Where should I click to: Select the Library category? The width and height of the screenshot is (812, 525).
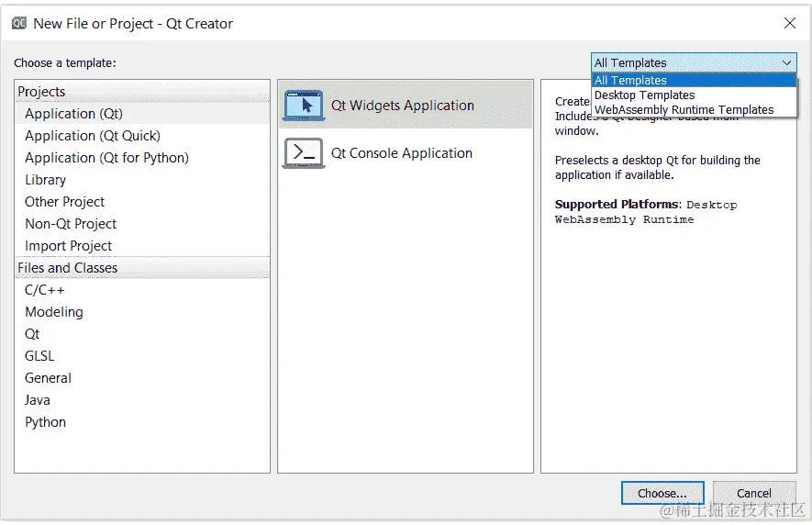coord(142,180)
